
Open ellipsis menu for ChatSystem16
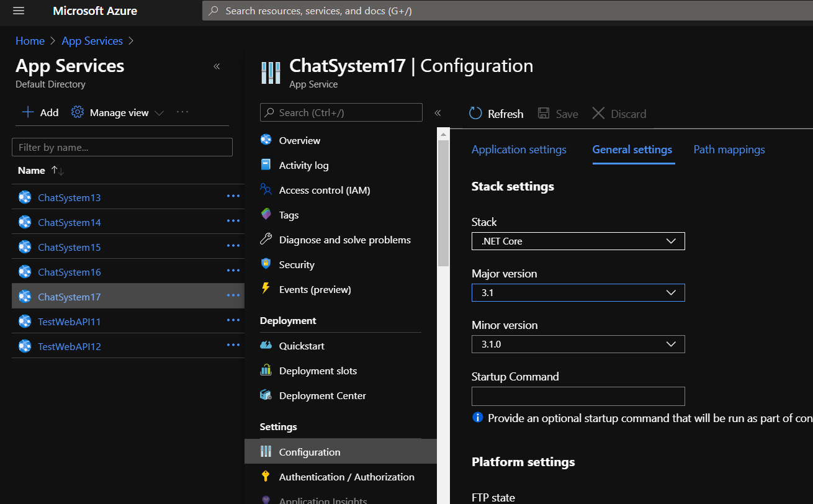[233, 271]
